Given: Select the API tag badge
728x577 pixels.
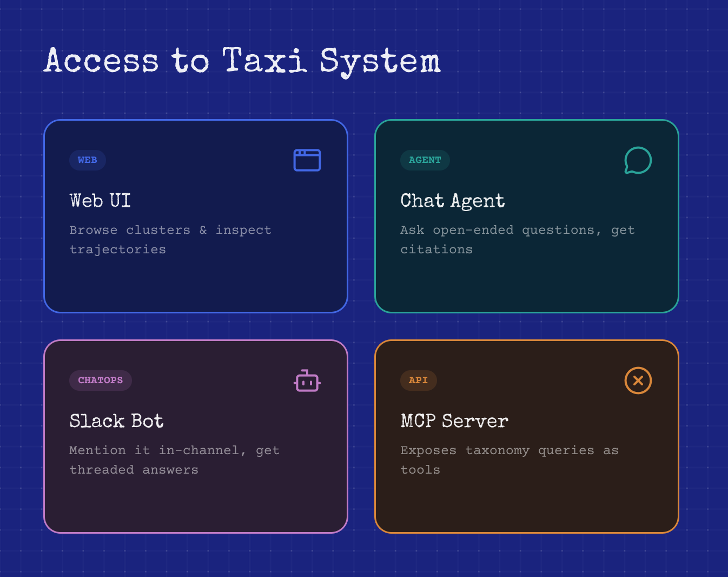Looking at the screenshot, I should [x=419, y=381].
